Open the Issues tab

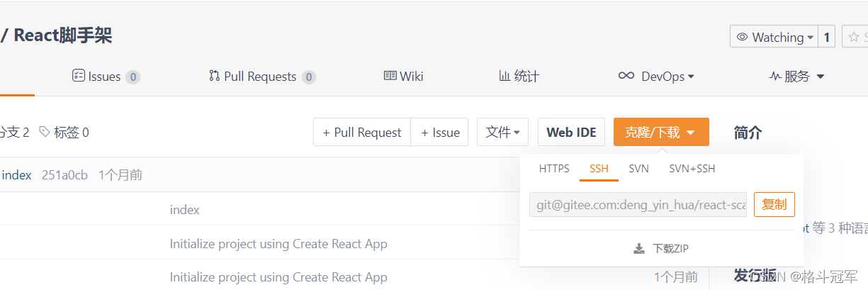pyautogui.click(x=106, y=76)
